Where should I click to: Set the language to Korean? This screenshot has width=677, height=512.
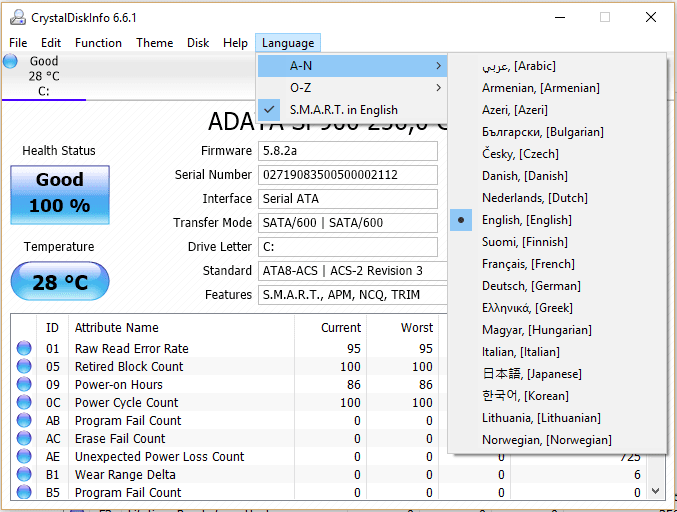point(557,396)
